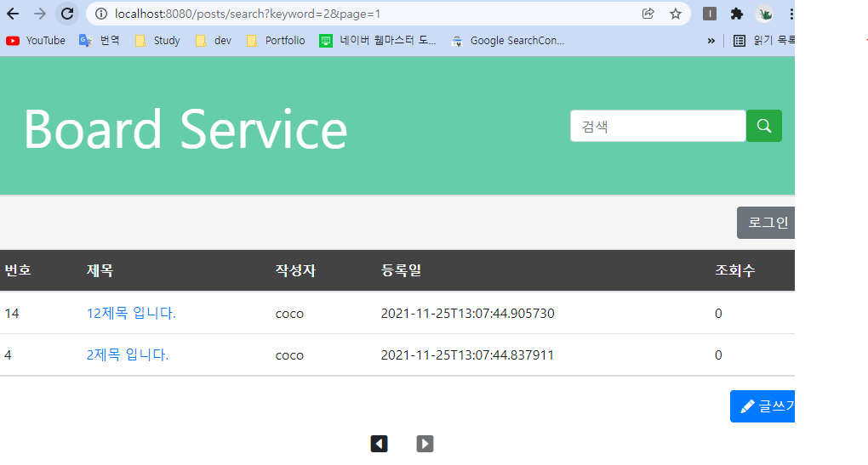Screen dimensions: 868x465
Task: Click the date 2021-11-25T13:07:44.905730
Action: (x=468, y=314)
